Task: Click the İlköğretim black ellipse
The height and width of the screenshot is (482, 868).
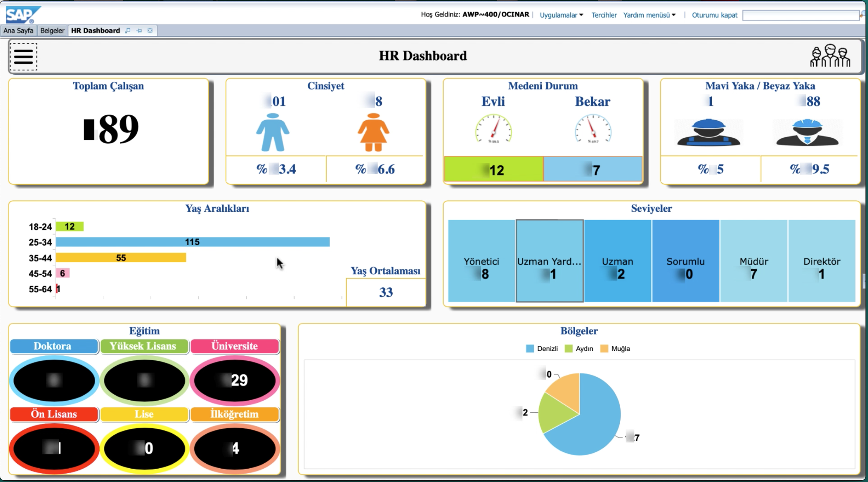Action: tap(235, 449)
